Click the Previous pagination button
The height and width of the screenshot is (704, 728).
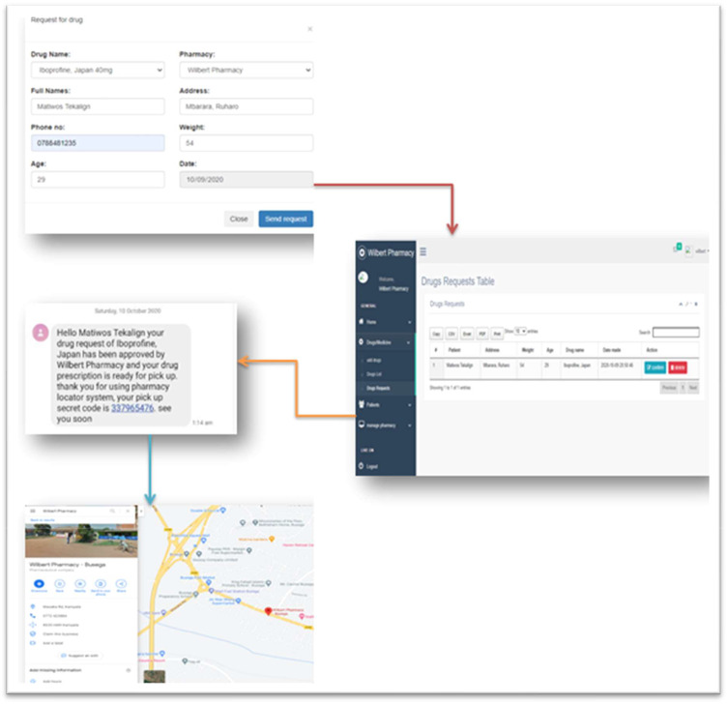pos(669,388)
